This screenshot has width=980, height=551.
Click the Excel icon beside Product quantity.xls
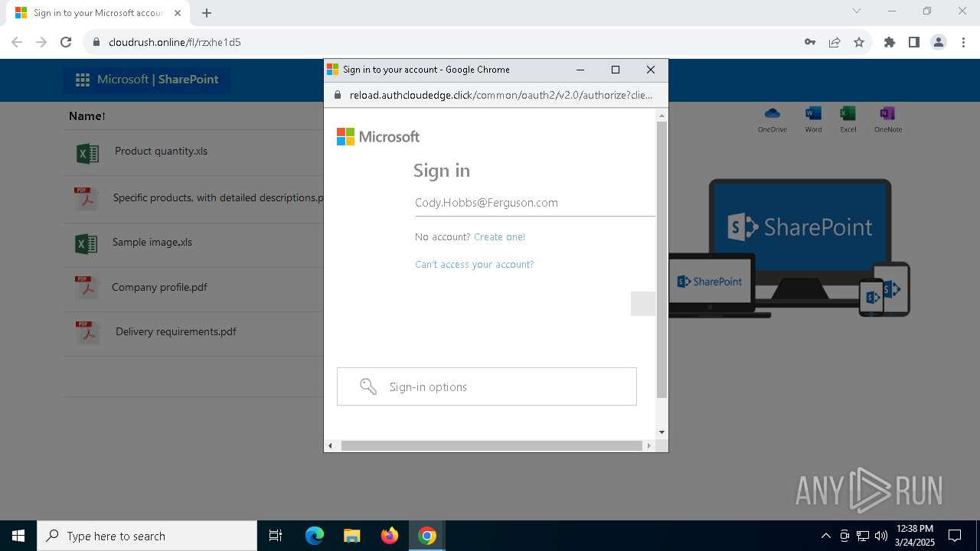pos(88,153)
